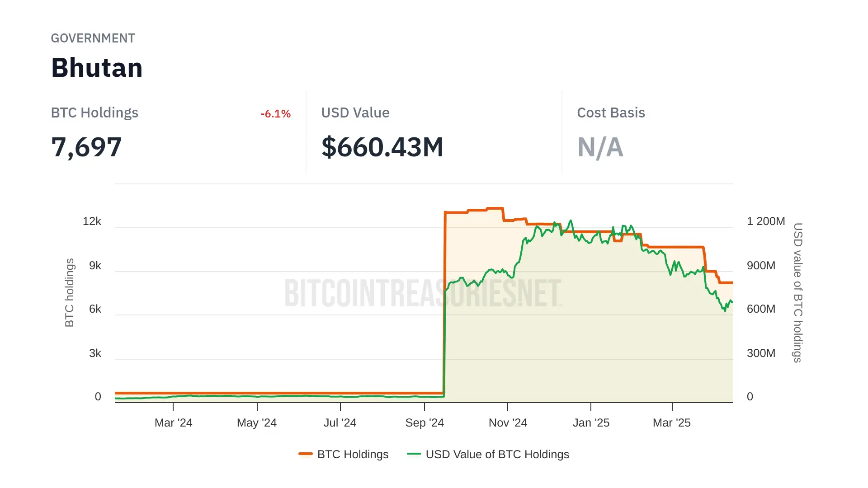Click the Bhutan title heading
This screenshot has height=488, width=868.
pos(97,68)
